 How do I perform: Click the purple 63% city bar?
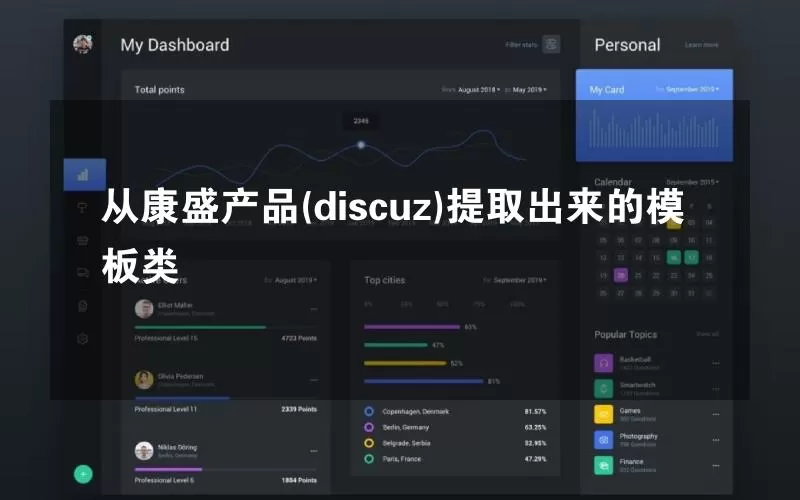[412, 327]
